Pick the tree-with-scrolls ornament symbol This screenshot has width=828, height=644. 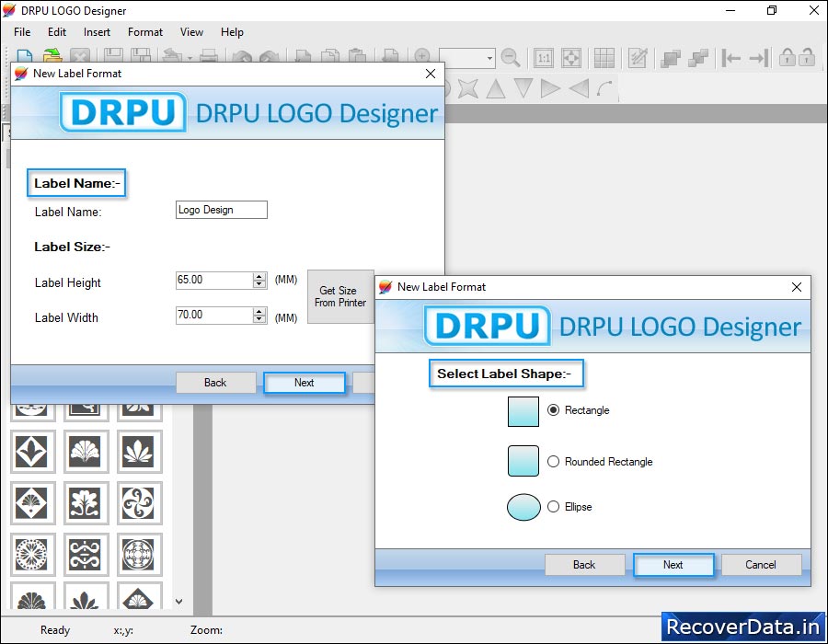coord(86,502)
